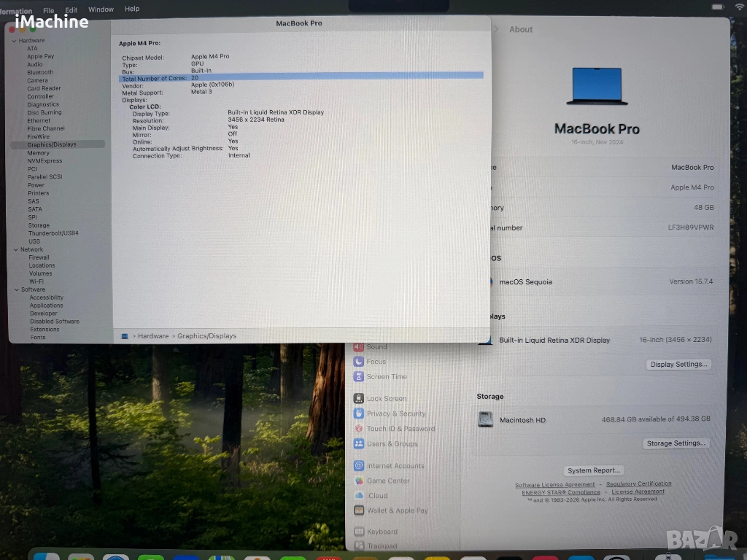
Task: Select Firewall under Network
Action: (x=39, y=257)
